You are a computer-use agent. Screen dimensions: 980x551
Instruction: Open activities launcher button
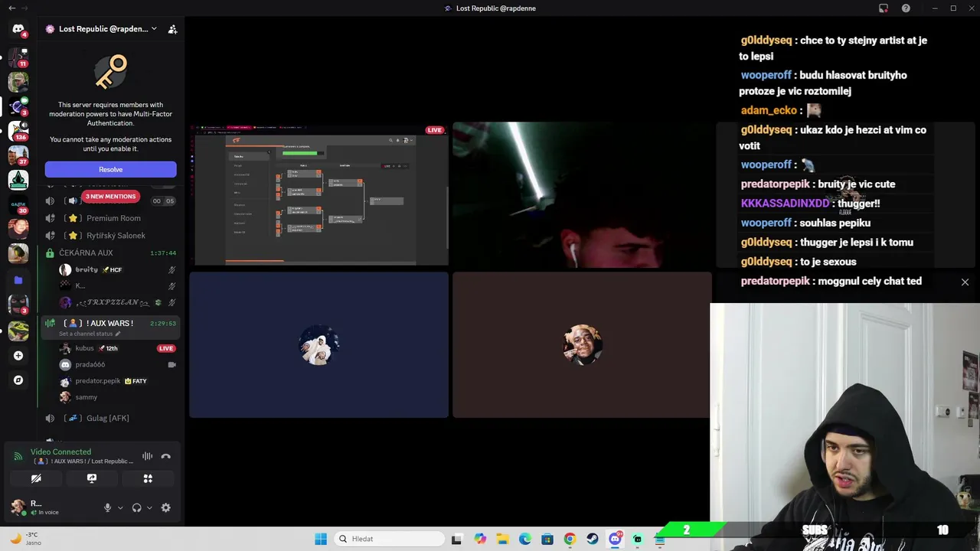[148, 478]
